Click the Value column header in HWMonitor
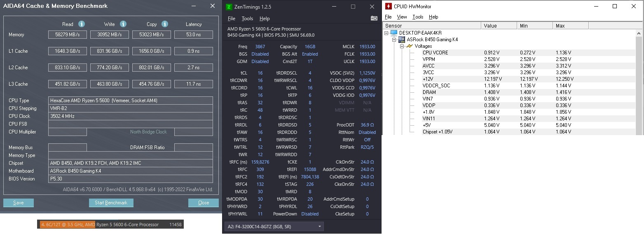 click(499, 26)
